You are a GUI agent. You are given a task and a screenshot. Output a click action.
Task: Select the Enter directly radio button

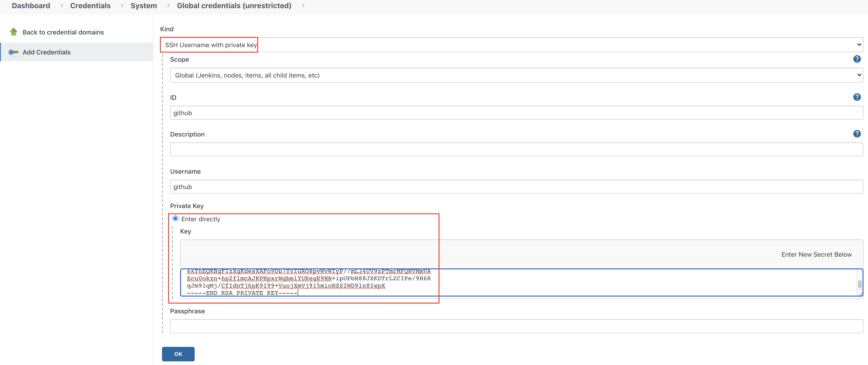click(175, 219)
